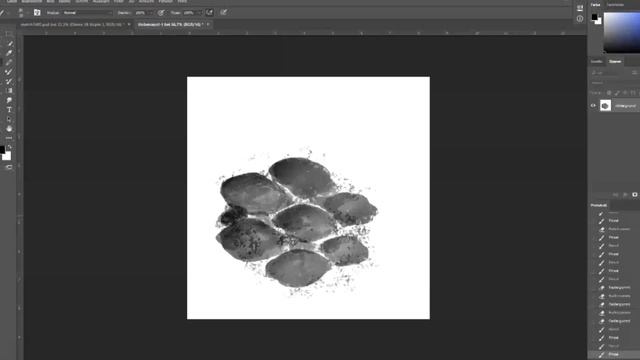Open collapsed panel icon above the info icon

pyautogui.click(x=580, y=8)
